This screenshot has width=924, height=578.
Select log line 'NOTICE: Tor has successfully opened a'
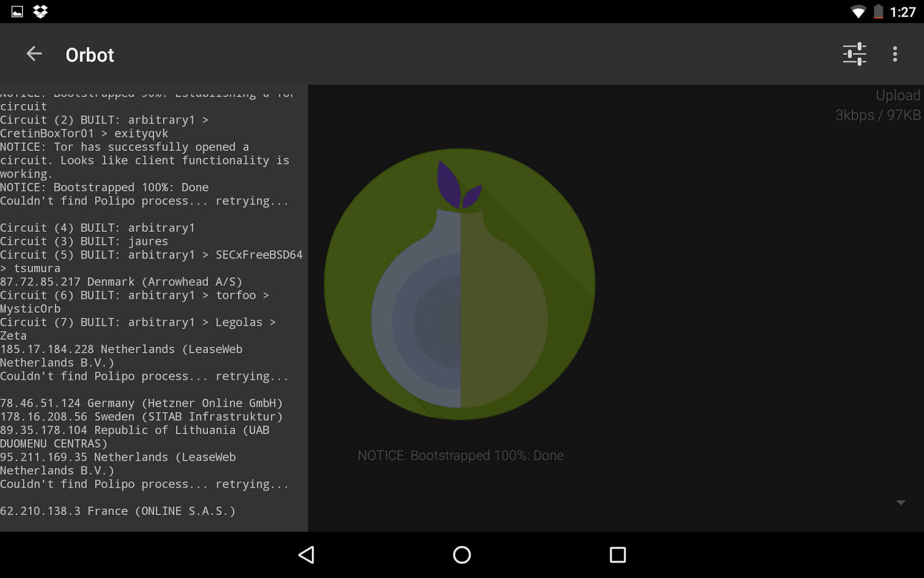point(125,147)
